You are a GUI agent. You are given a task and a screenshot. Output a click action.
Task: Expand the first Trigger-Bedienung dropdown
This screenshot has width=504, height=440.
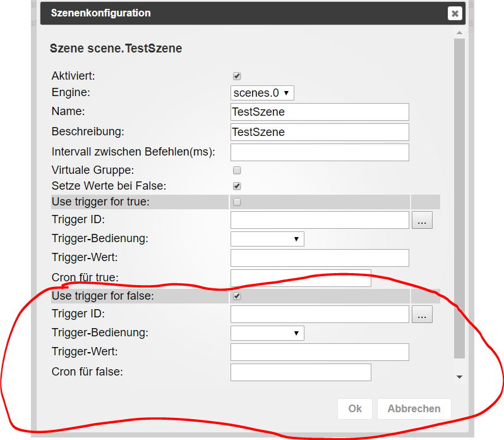(x=267, y=239)
